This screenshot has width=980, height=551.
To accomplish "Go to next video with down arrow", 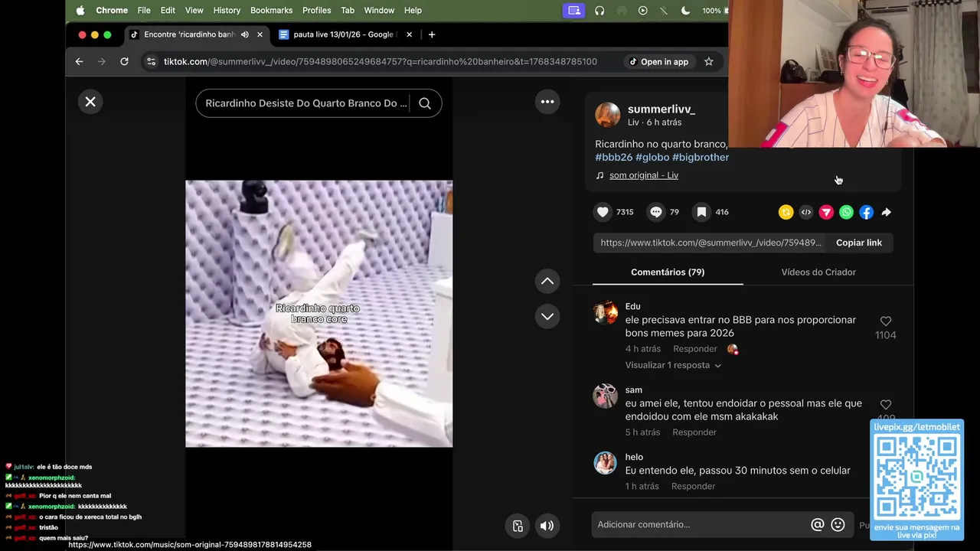I will click(x=547, y=316).
